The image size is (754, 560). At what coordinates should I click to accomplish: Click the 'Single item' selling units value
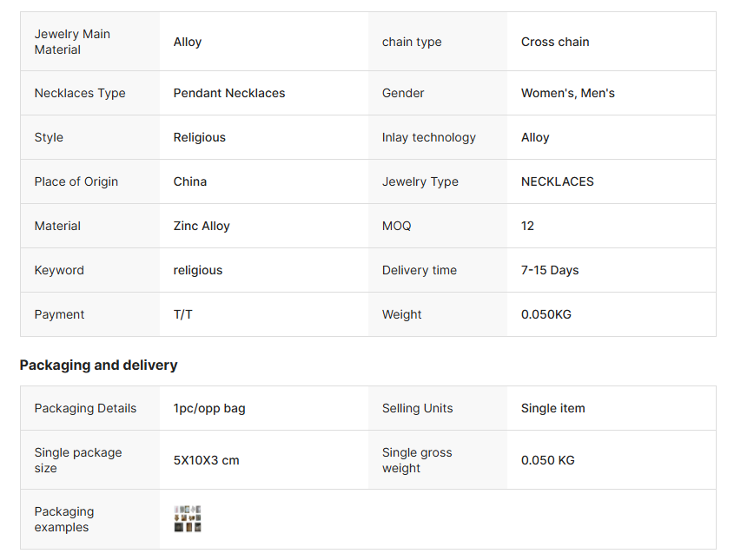point(553,408)
